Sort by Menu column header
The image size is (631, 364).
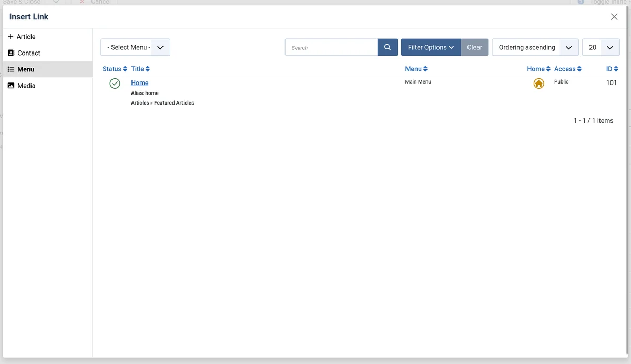click(416, 69)
